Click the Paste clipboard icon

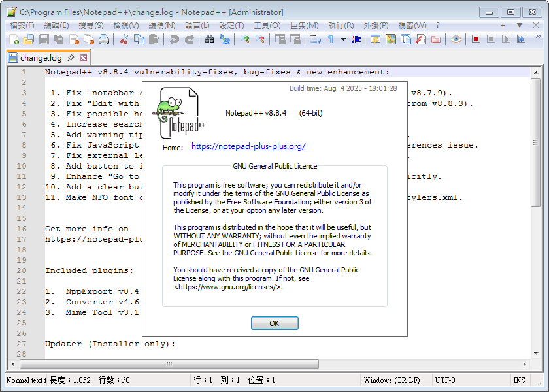154,39
